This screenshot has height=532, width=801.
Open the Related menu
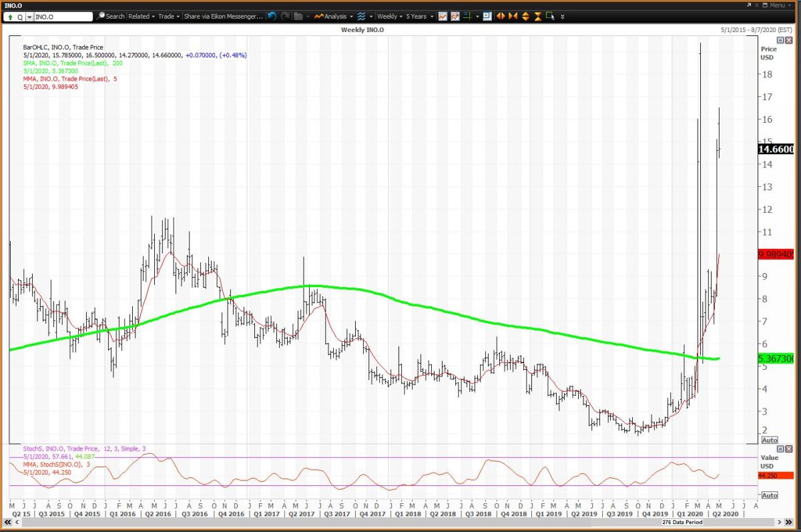point(141,16)
